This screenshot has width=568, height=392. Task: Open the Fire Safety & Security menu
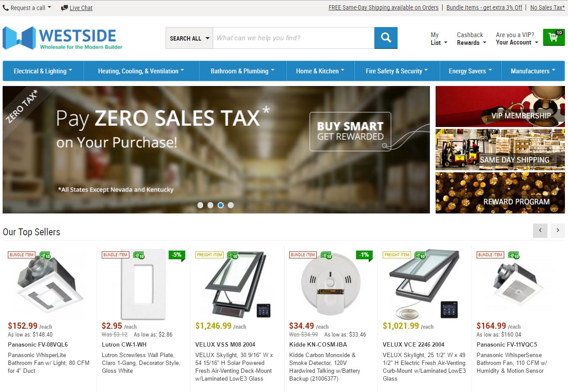click(x=397, y=71)
